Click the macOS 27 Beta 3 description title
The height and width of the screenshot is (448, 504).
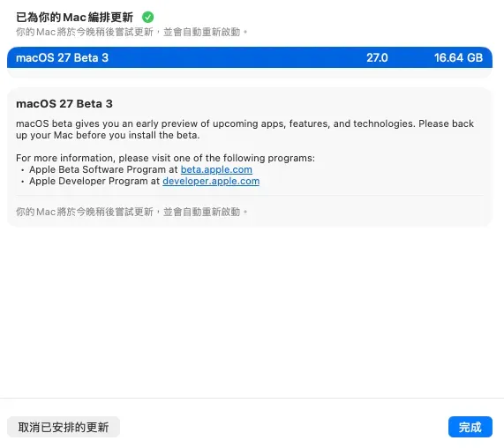64,104
